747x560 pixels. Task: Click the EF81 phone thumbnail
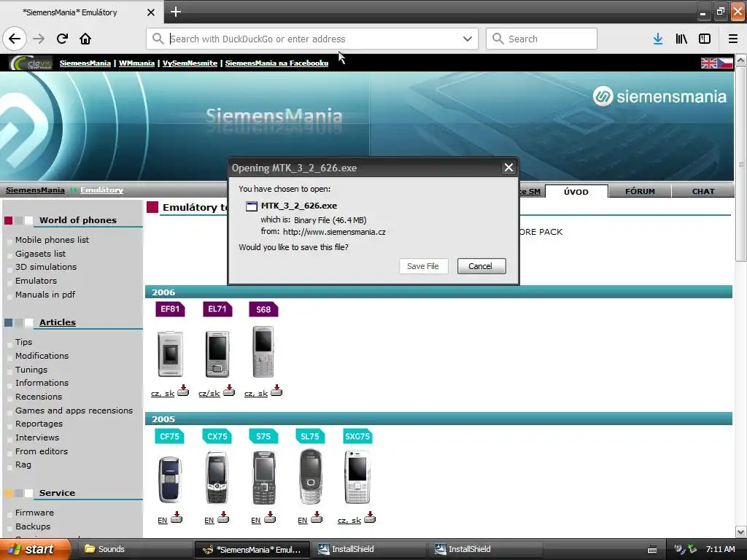click(x=170, y=354)
